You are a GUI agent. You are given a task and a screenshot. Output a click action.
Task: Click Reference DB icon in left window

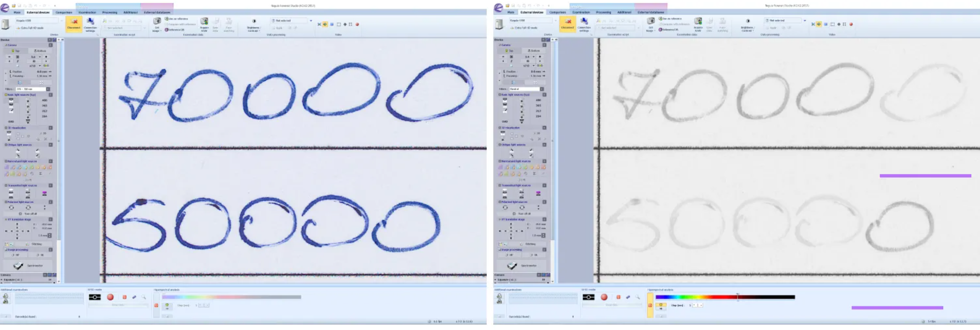coord(174,30)
